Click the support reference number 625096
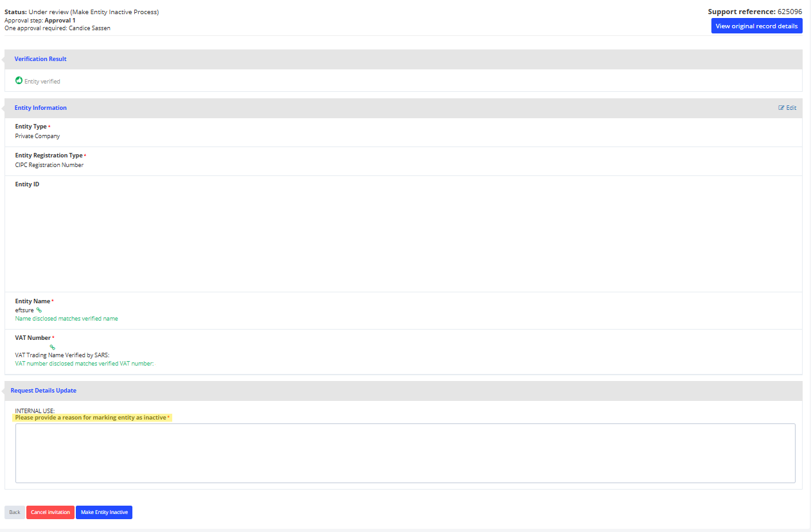Viewport: 811px width, 532px height. pos(790,12)
